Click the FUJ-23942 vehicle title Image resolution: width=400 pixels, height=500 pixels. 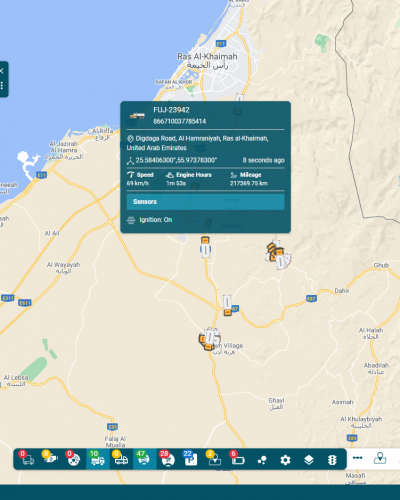(171, 110)
